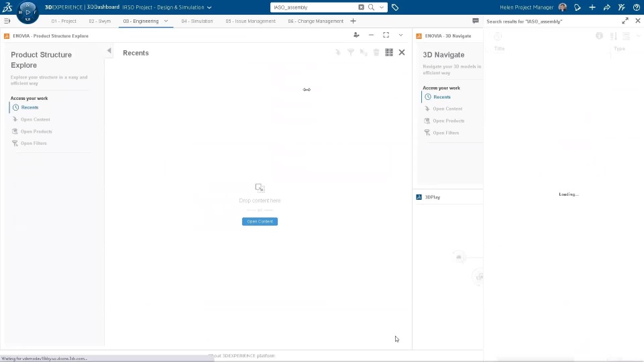Switch to the 01 - Project tab

64,21
